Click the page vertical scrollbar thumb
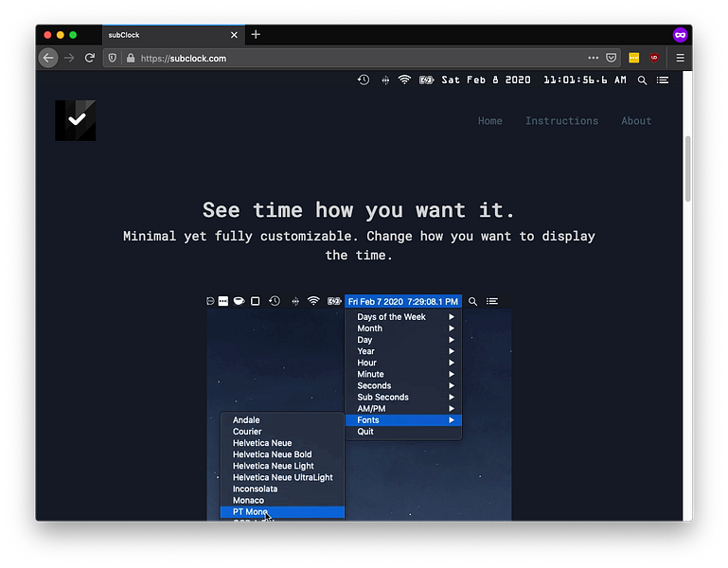 click(x=687, y=169)
